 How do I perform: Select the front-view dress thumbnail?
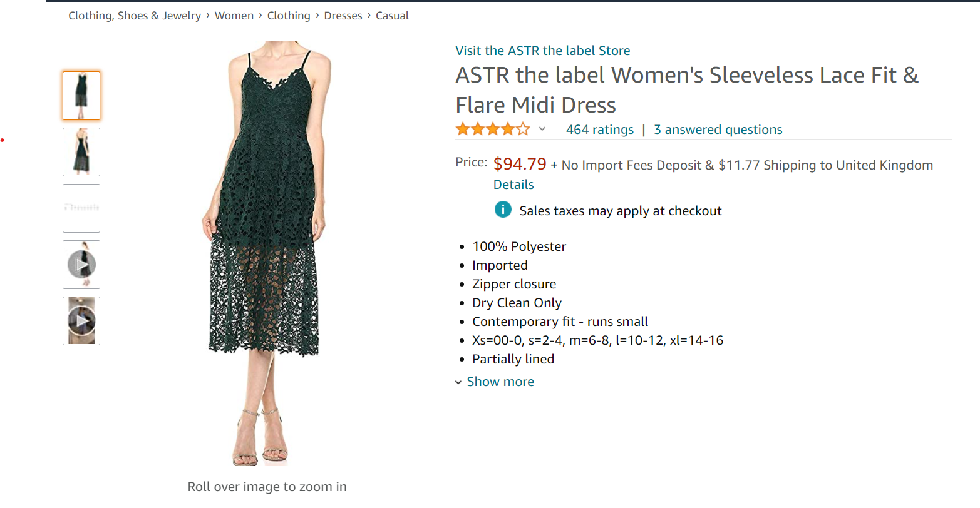point(81,96)
